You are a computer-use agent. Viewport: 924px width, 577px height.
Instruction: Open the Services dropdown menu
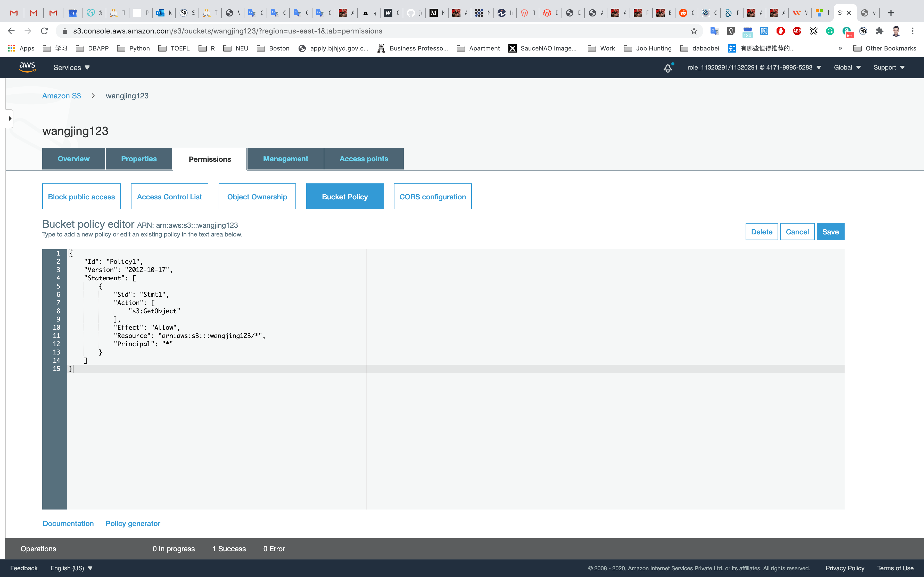point(71,67)
